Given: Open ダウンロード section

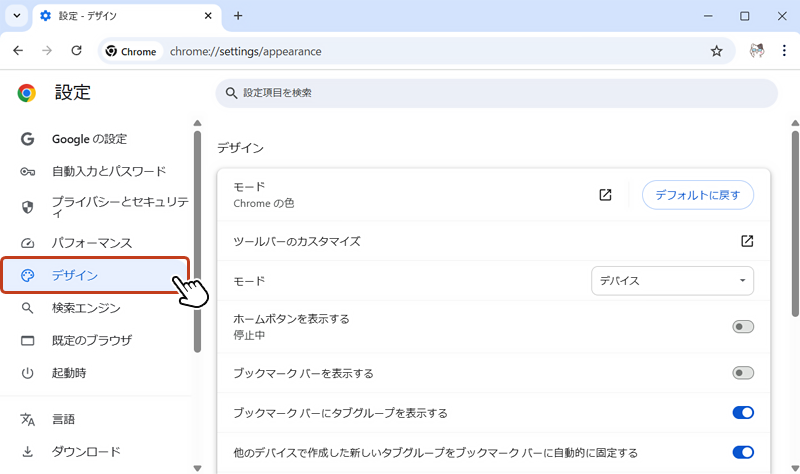Looking at the screenshot, I should pyautogui.click(x=95, y=452).
